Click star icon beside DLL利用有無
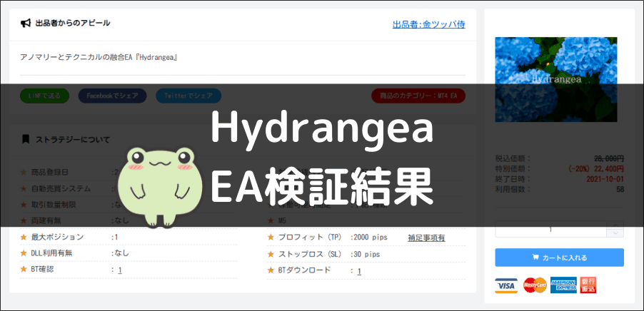 (x=24, y=253)
